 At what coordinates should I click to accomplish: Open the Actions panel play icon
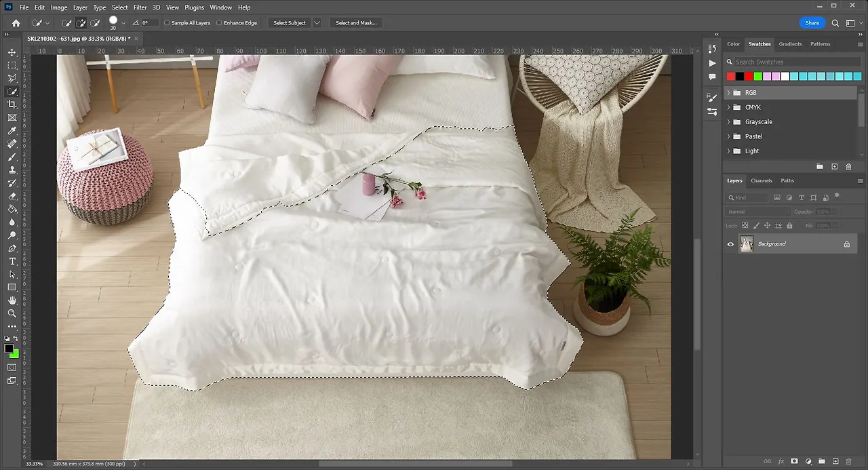tap(712, 63)
